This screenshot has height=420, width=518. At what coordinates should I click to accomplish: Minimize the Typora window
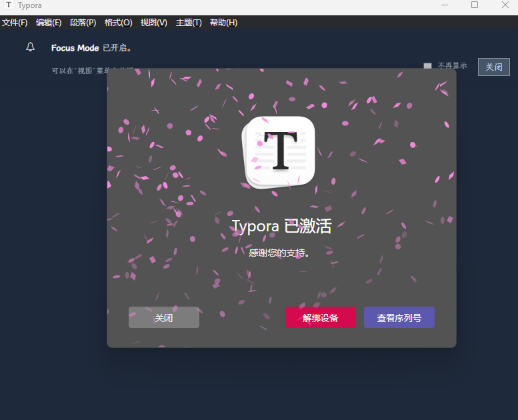click(x=445, y=5)
